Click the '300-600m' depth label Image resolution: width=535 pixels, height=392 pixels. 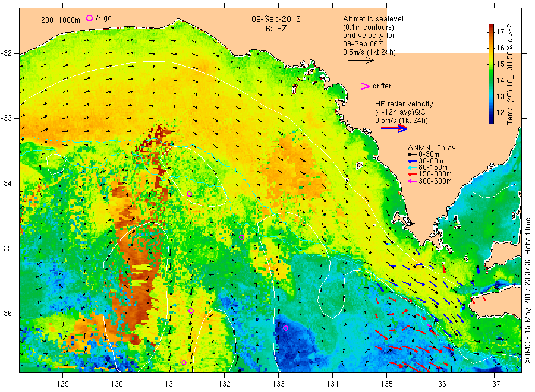point(435,181)
